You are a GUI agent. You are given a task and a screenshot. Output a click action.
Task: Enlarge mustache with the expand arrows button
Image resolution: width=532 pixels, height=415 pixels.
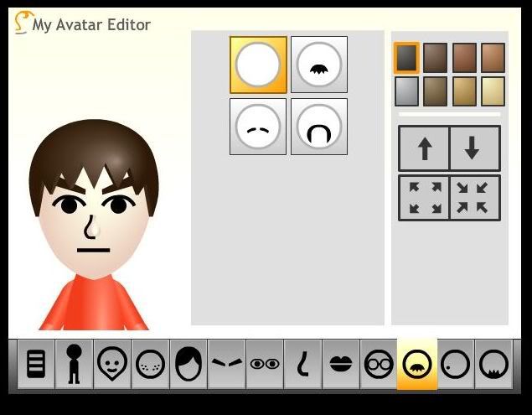[424, 198]
